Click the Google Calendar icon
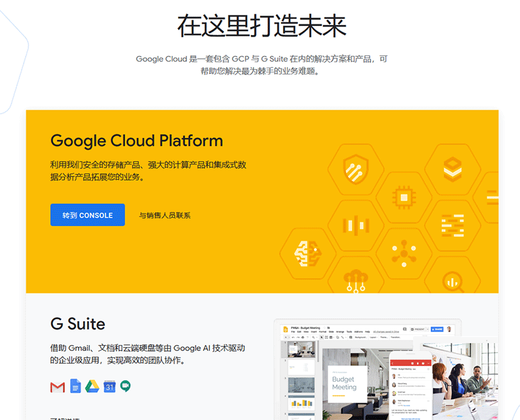Screen dimensions: 520x420 coord(109,386)
